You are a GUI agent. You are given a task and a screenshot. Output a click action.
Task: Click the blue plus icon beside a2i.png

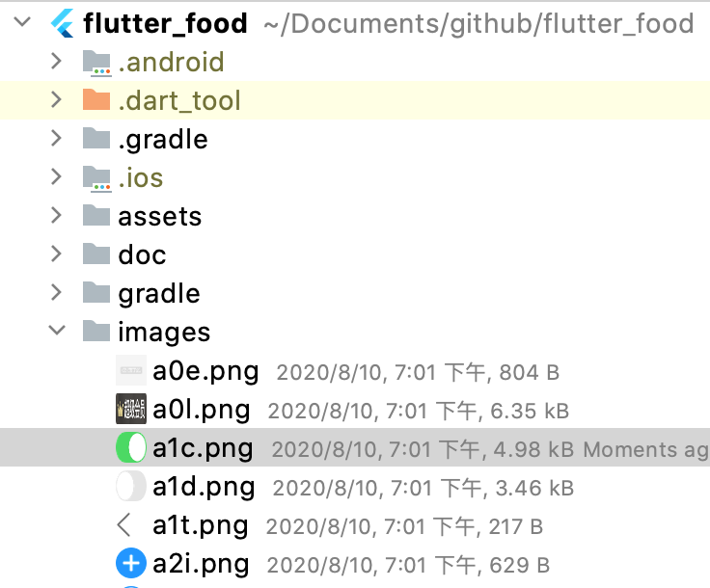[131, 564]
